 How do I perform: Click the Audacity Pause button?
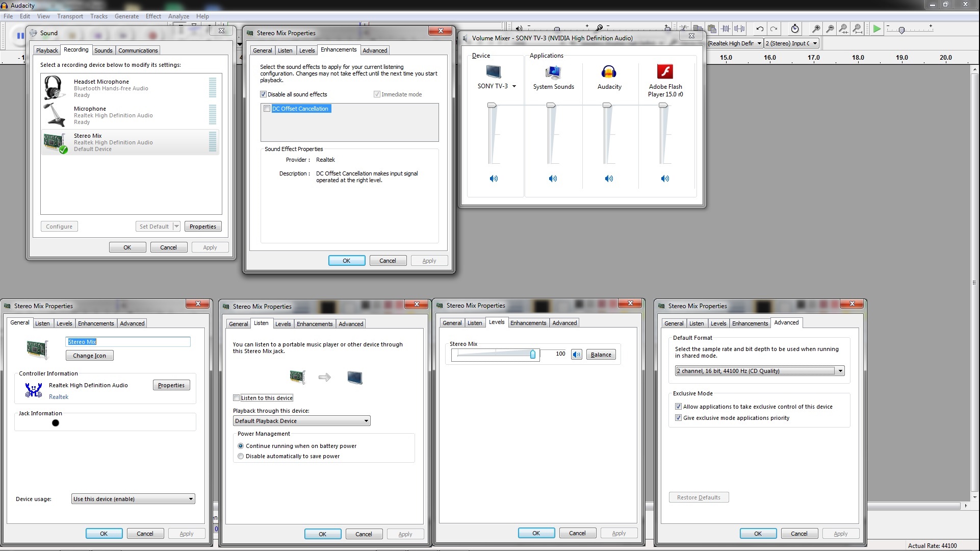click(x=20, y=36)
